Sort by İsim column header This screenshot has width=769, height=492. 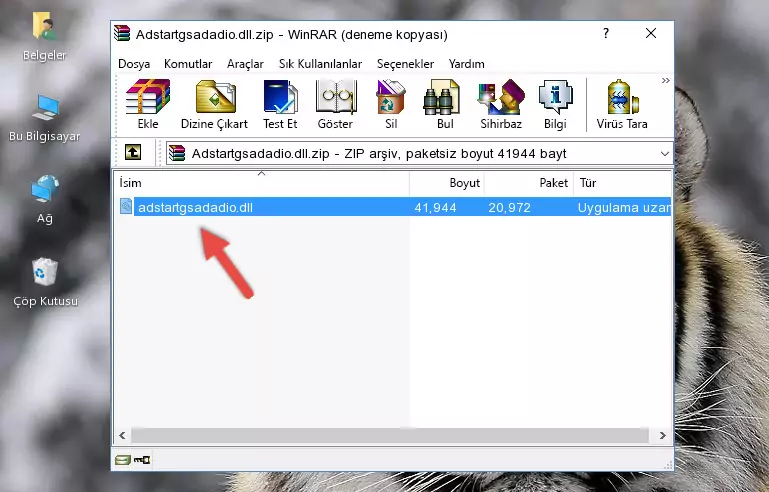262,183
